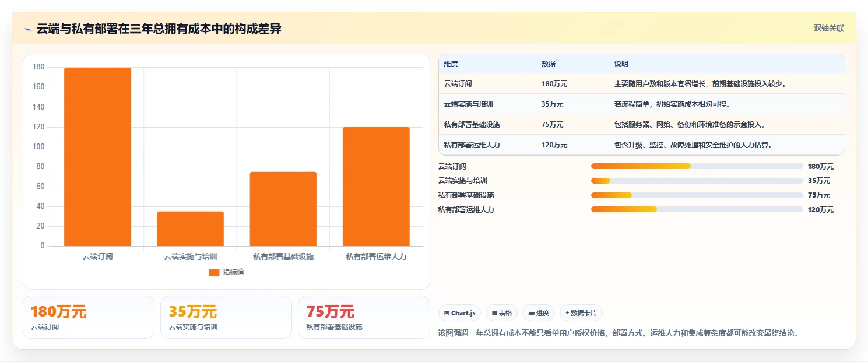Click the 进度 tag chip
This screenshot has height=362, width=868.
click(539, 313)
